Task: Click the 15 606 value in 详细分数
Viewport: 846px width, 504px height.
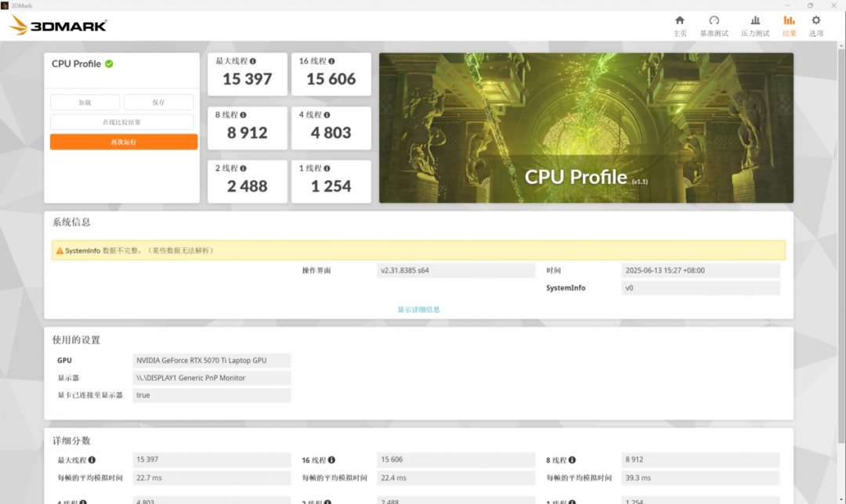Action: point(456,460)
